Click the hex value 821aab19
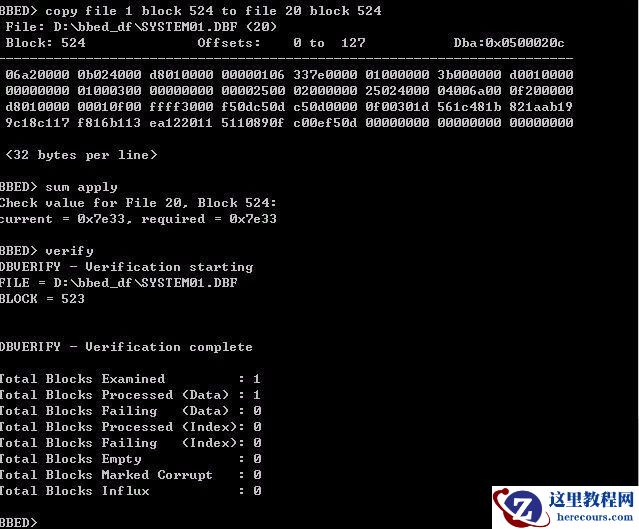This screenshot has height=529, width=639. [541, 106]
